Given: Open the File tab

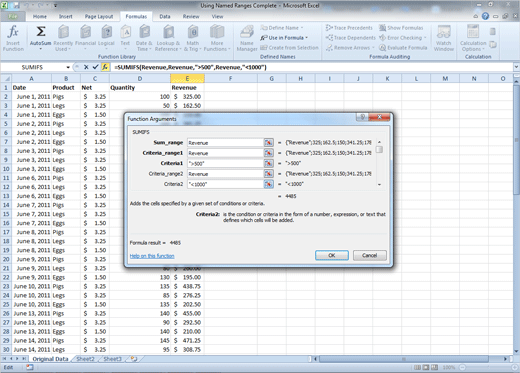Looking at the screenshot, I should [13, 16].
